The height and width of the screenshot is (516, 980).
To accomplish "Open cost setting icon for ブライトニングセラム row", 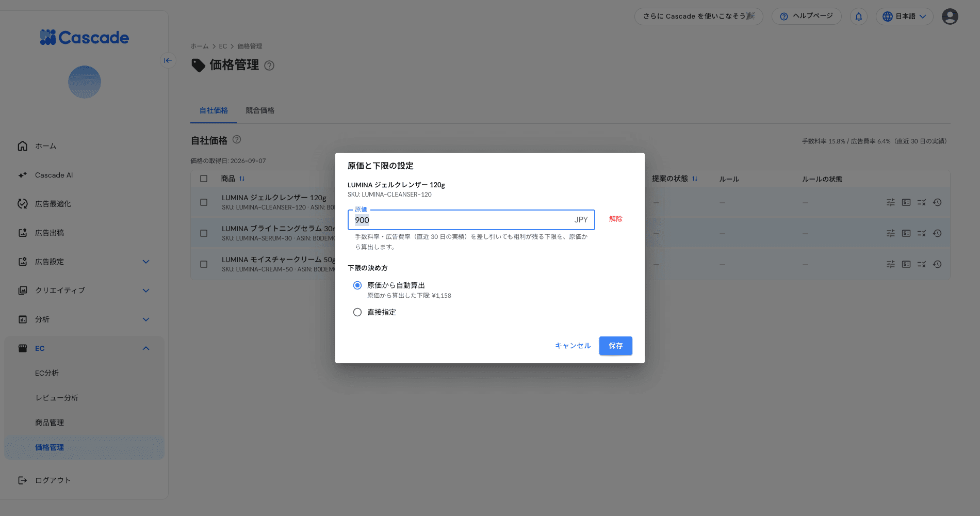I will 906,233.
